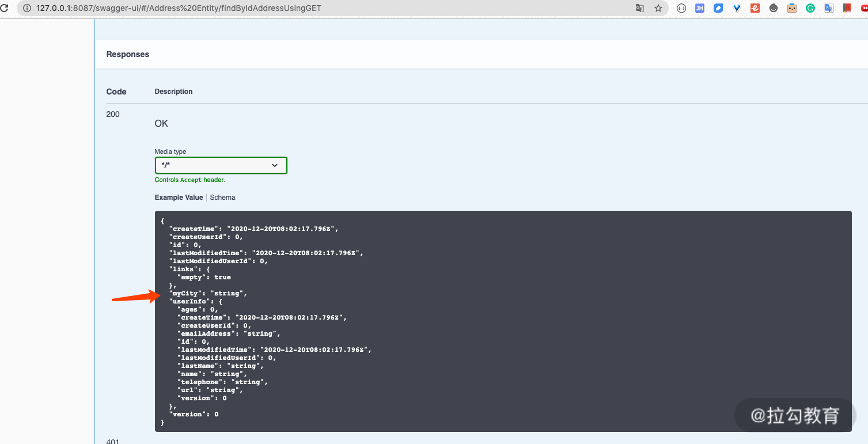The image size is (868, 444).
Task: Open the robot-face extension icon
Action: click(x=792, y=7)
